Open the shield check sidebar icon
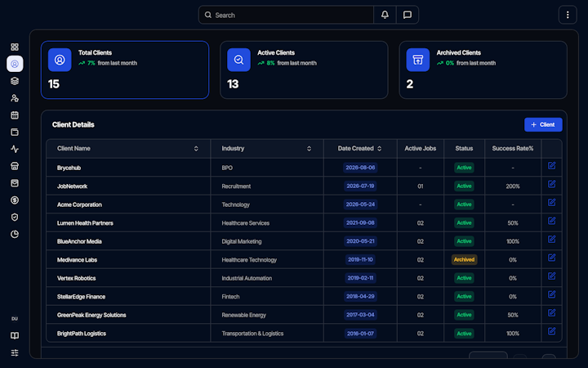This screenshot has width=588, height=368. point(15,217)
